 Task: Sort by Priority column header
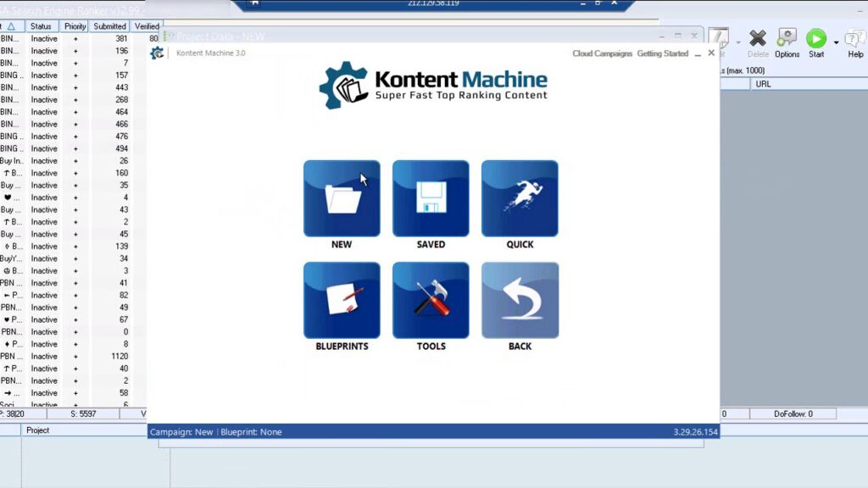click(x=75, y=26)
